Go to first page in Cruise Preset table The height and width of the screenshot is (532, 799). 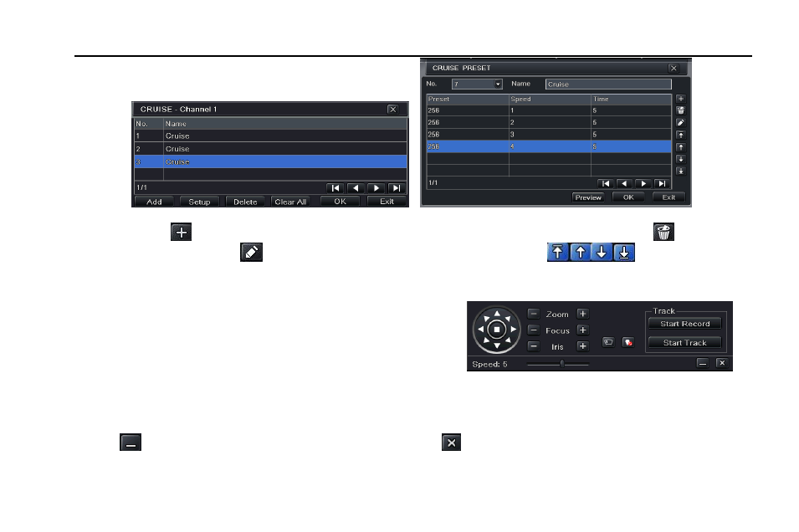[606, 183]
